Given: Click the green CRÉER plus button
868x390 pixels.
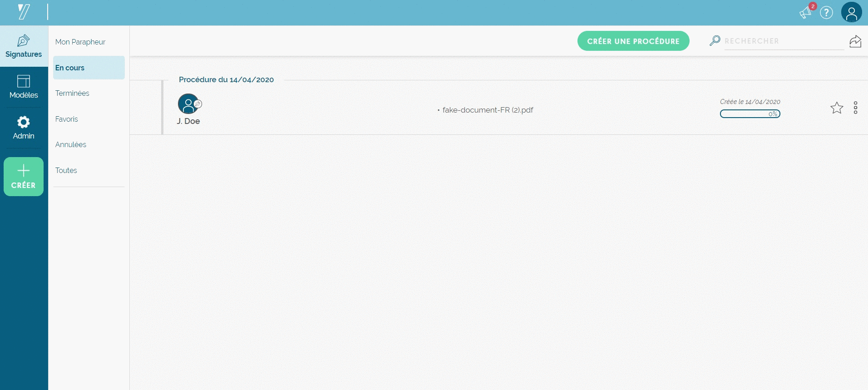Looking at the screenshot, I should pos(24,177).
